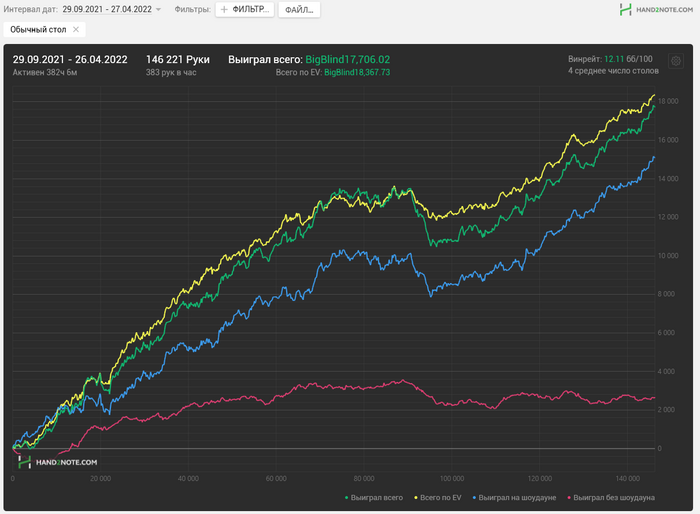Expand the date interval dropdown arrow
Viewport: 700px width, 514px height.
(x=158, y=9)
